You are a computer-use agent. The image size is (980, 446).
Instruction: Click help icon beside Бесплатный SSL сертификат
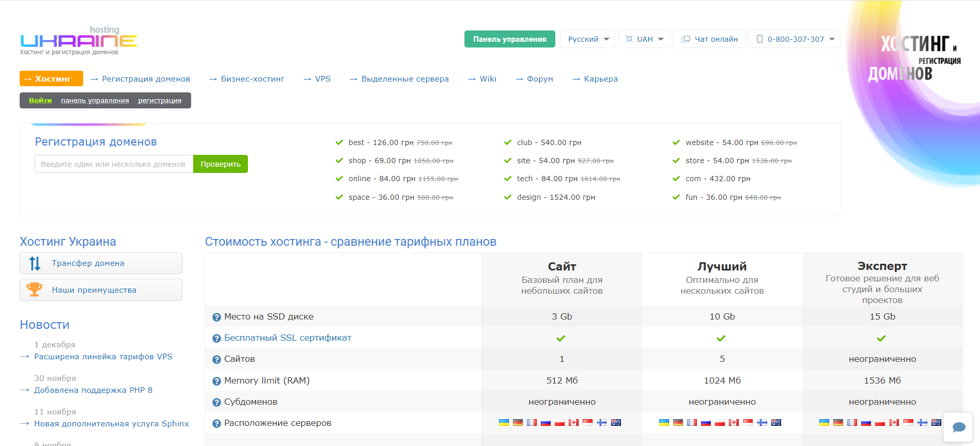click(216, 338)
